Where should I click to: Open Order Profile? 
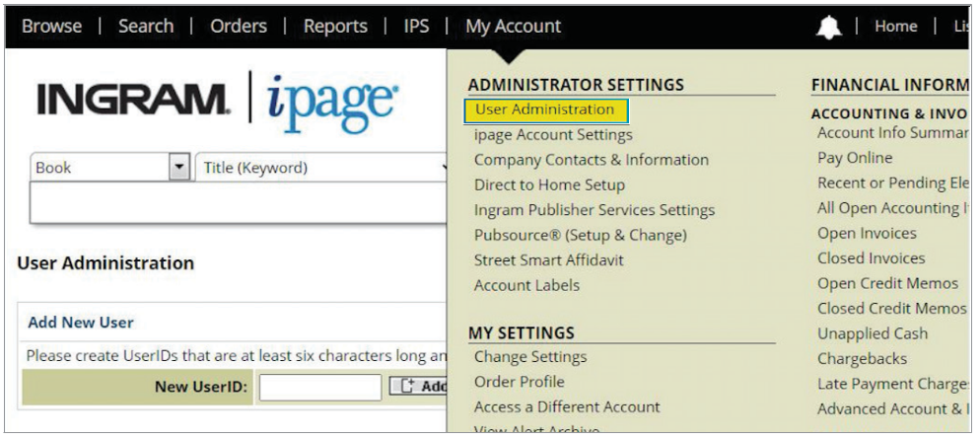519,382
